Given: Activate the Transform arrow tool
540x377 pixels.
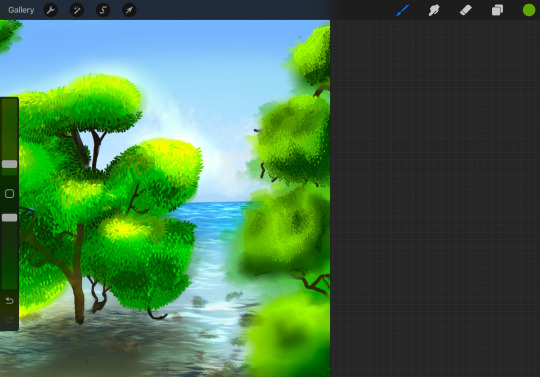Looking at the screenshot, I should pyautogui.click(x=129, y=10).
